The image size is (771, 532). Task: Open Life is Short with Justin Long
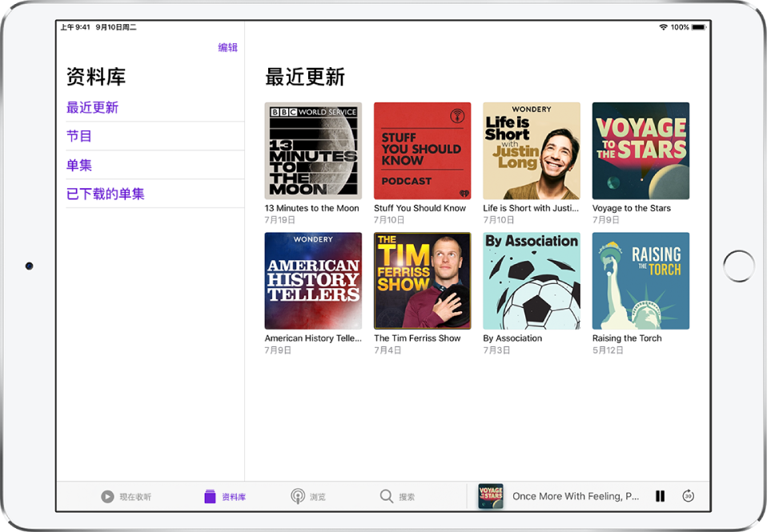[532, 150]
